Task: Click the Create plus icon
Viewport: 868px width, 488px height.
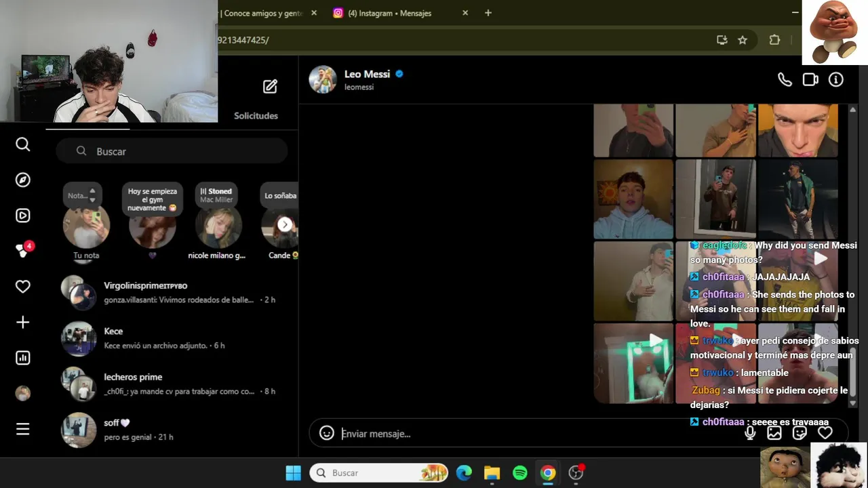Action: (x=23, y=323)
